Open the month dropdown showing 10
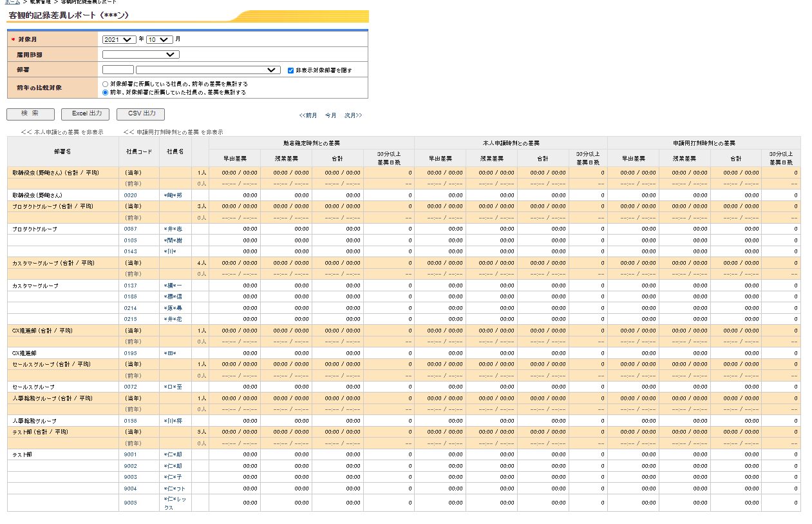The height and width of the screenshot is (524, 812). click(160, 39)
